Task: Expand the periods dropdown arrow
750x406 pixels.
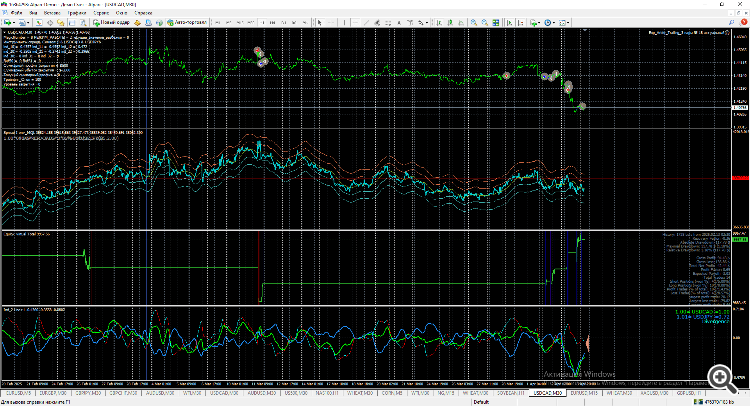Action: [554, 22]
